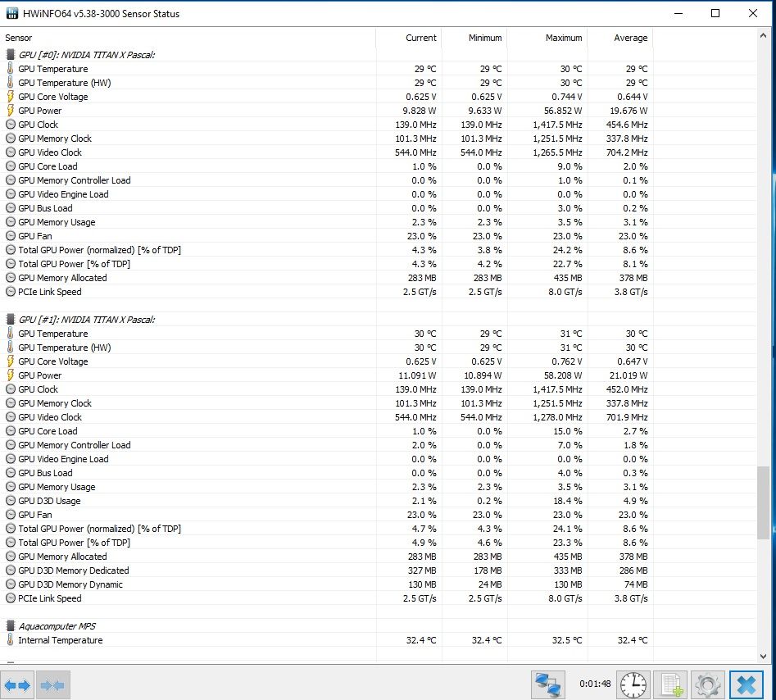The height and width of the screenshot is (700, 776).
Task: Click the elapsed time 0:01:48
Action: click(x=595, y=684)
